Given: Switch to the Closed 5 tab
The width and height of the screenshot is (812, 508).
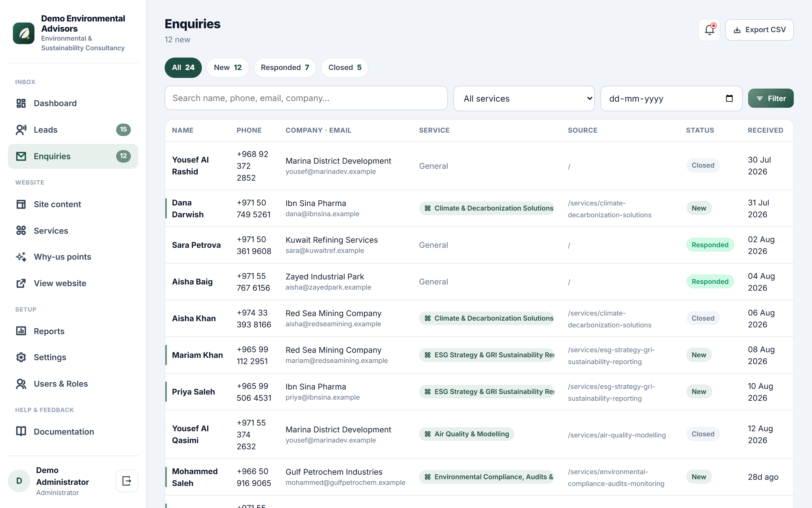Looking at the screenshot, I should coord(345,67).
